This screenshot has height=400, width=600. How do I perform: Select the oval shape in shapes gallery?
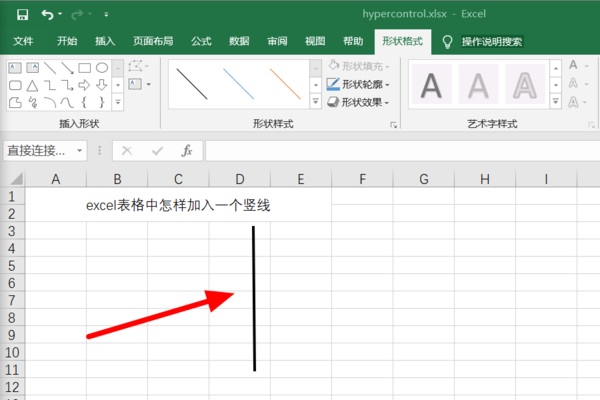102,68
